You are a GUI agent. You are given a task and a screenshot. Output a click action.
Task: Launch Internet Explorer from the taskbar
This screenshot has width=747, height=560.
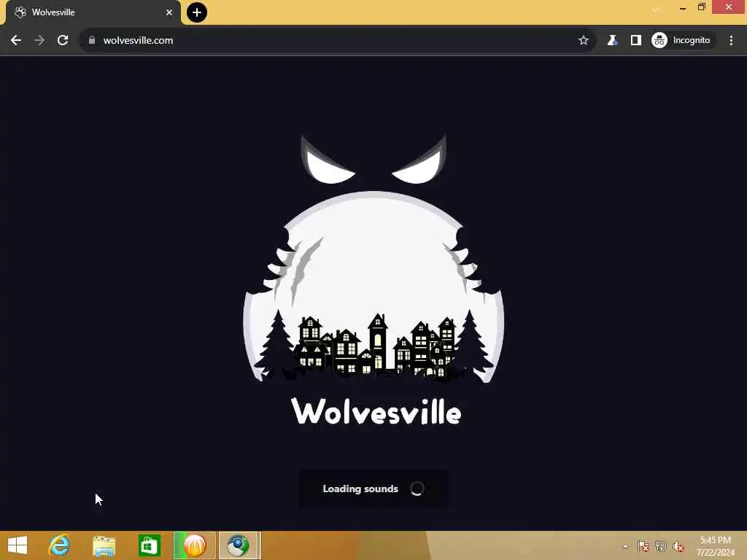coord(60,545)
